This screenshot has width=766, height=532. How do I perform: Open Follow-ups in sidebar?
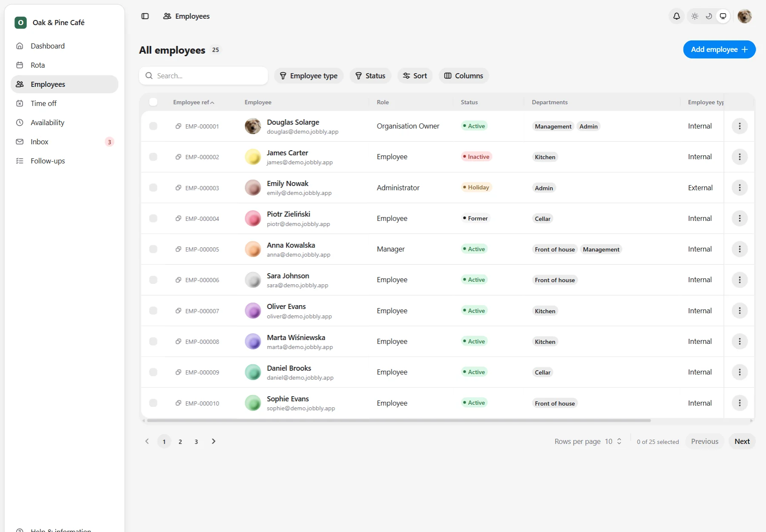pos(64,161)
